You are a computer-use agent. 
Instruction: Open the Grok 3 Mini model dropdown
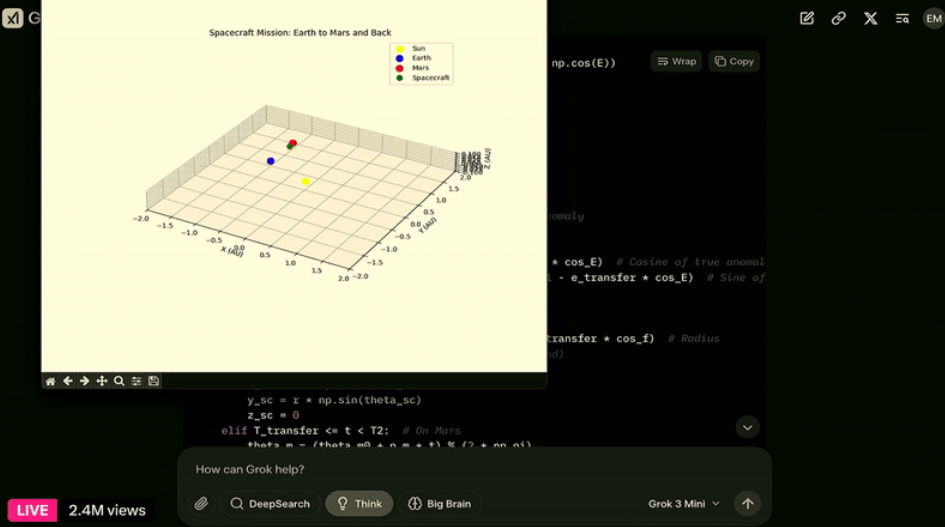click(684, 503)
